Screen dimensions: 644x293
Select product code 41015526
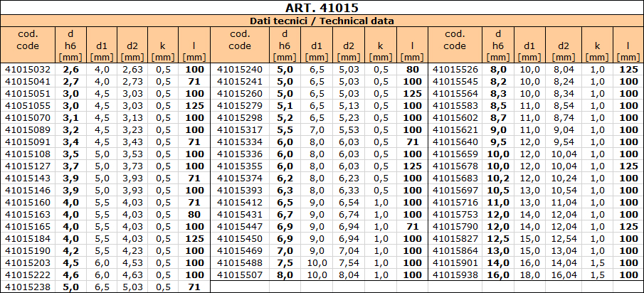pyautogui.click(x=455, y=70)
